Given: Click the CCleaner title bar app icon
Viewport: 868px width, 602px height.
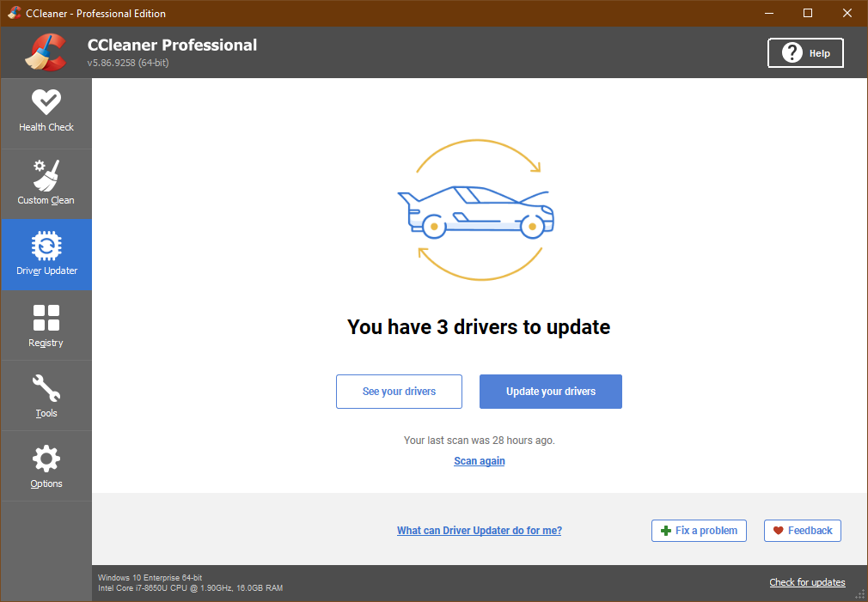Looking at the screenshot, I should pyautogui.click(x=14, y=13).
